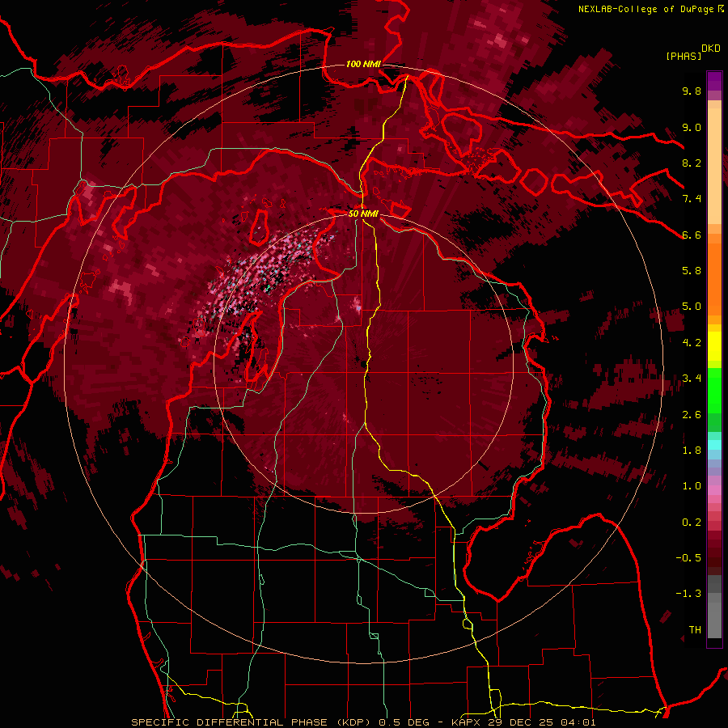This screenshot has height=728, width=728.
Task: Click the 29 DEC 25 04:01 timestamp
Action: coord(542,722)
